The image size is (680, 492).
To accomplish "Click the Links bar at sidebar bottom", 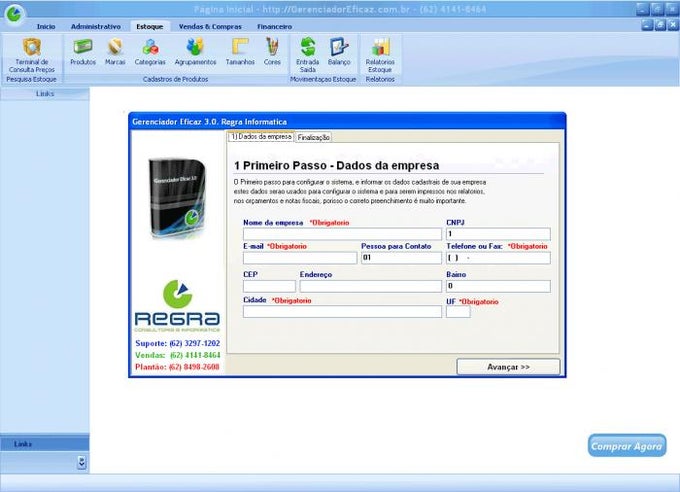I will [45, 444].
